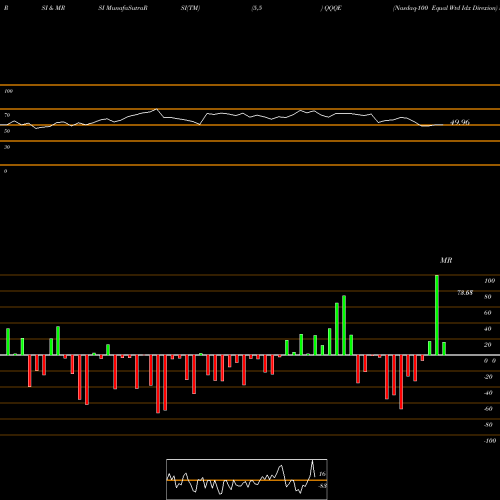Click the MR axis label -100

point(490,441)
